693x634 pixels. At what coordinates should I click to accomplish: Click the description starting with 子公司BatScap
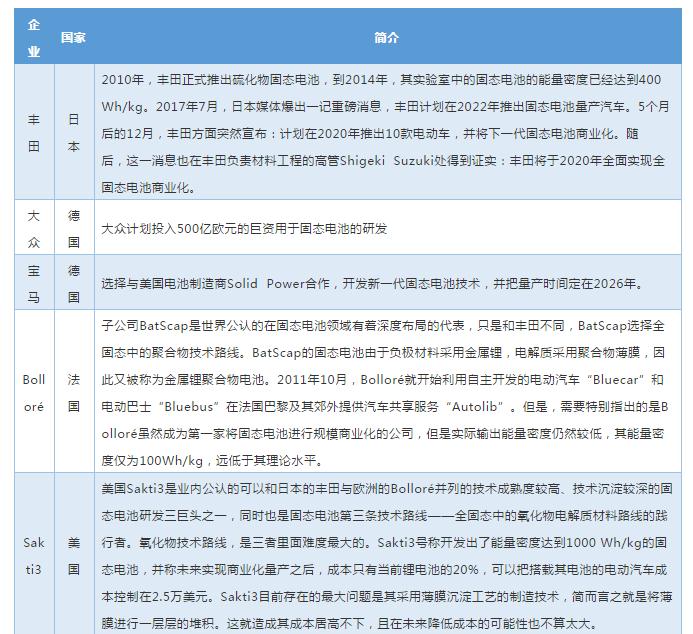(x=387, y=391)
